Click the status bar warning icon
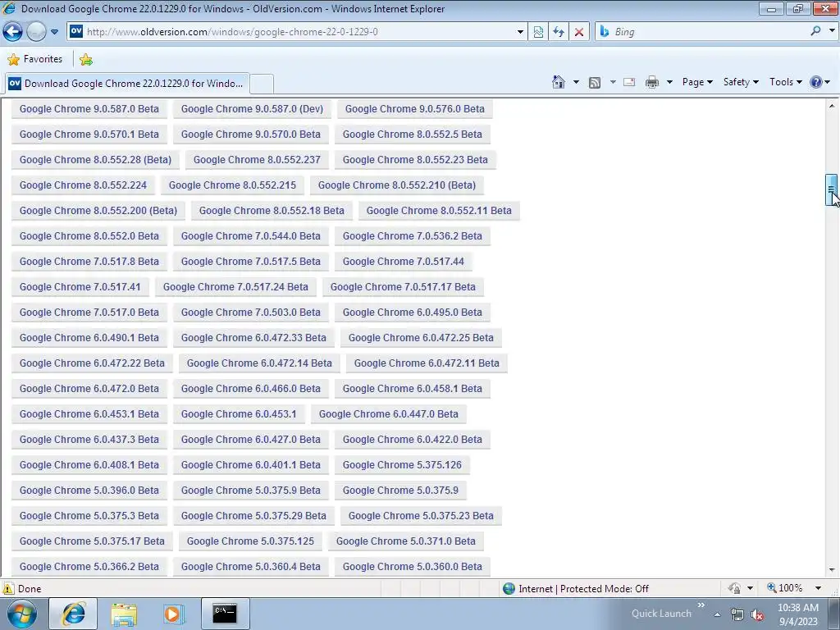Screen dimensions: 840x630 [x=7, y=588]
